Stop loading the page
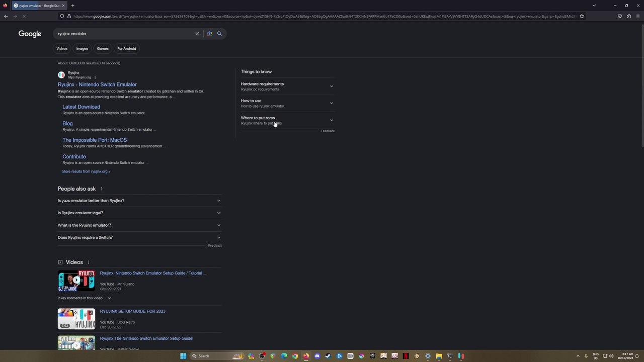 [24, 16]
